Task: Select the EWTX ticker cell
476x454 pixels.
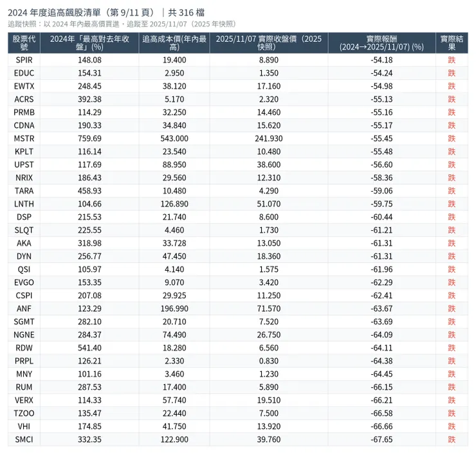Action: [x=24, y=86]
